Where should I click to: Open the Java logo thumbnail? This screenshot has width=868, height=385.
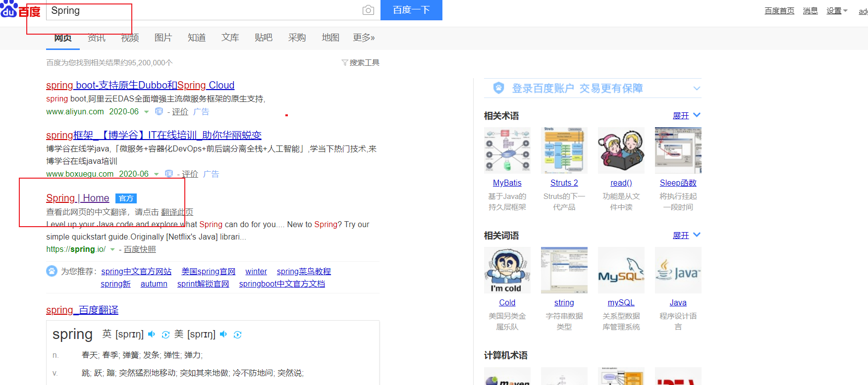coord(678,270)
